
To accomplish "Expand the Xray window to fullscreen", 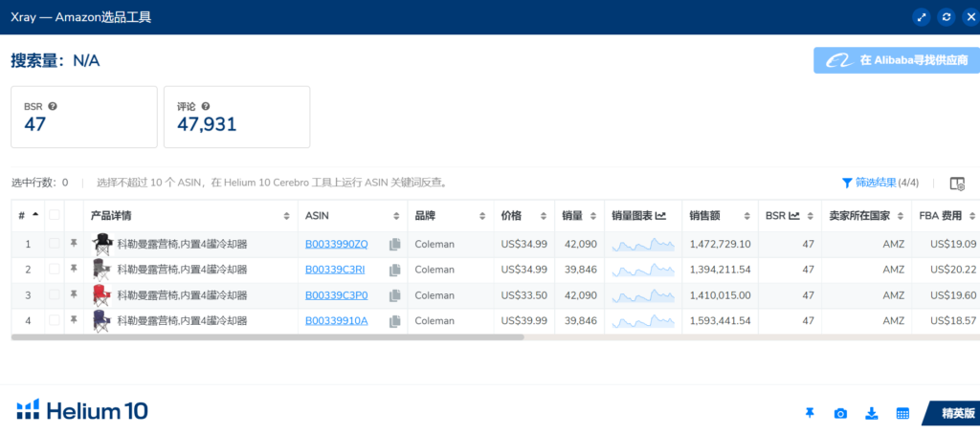I will coord(923,17).
